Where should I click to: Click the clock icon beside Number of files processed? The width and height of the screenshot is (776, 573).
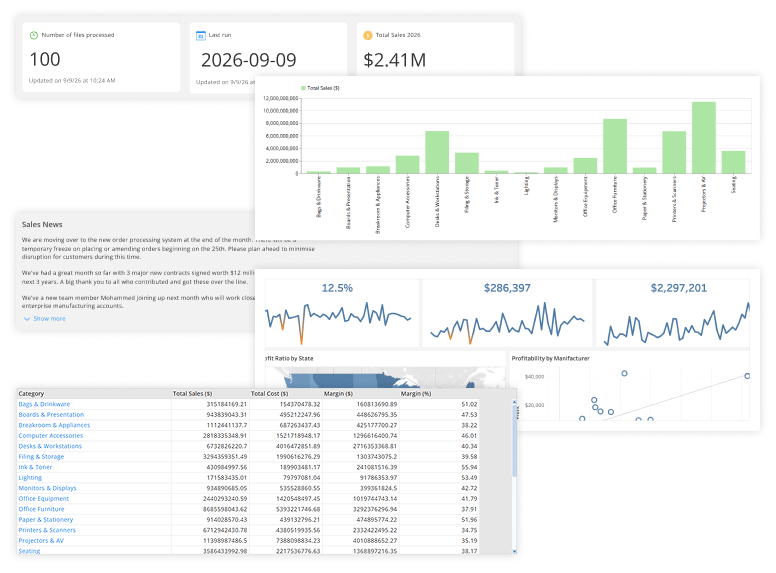(34, 35)
